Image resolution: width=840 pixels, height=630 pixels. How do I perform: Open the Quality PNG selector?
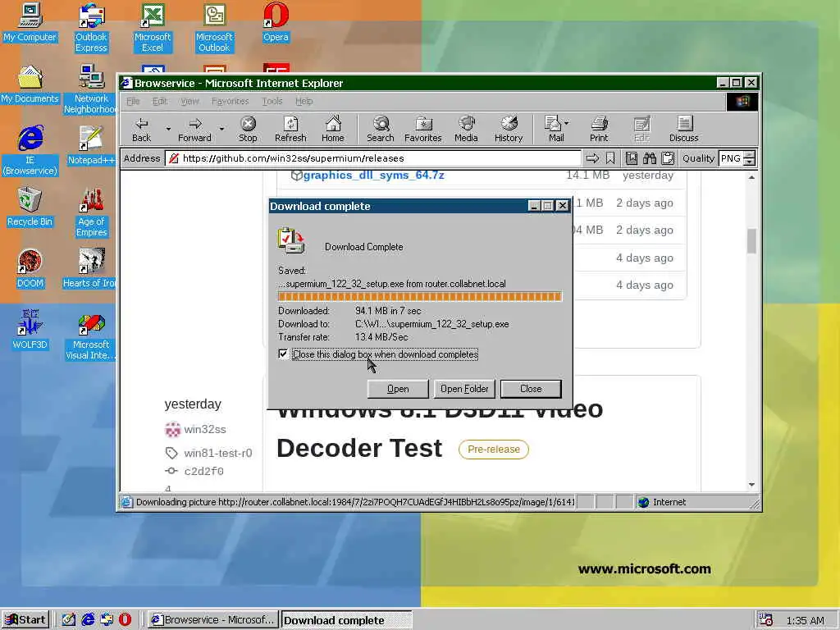(737, 158)
